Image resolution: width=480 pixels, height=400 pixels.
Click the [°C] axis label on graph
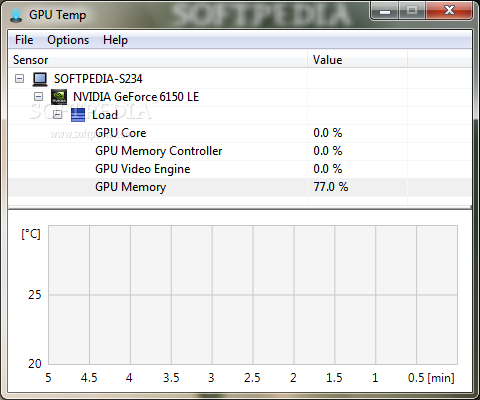[31, 234]
